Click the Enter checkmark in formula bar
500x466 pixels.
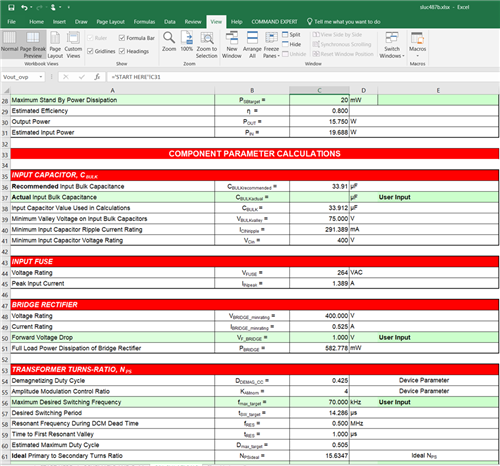(x=82, y=77)
